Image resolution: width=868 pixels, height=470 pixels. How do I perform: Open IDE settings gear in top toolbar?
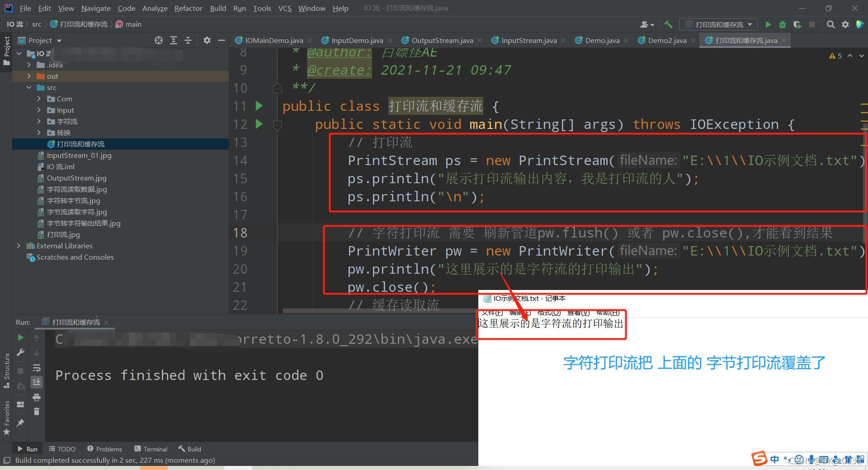845,24
